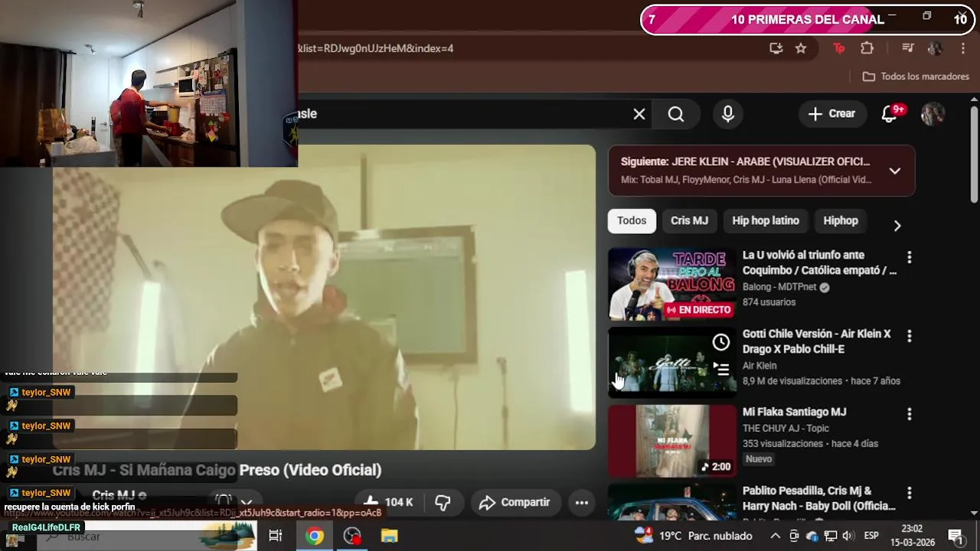Open Chrome media controls icon
980x551 pixels.
tap(908, 48)
